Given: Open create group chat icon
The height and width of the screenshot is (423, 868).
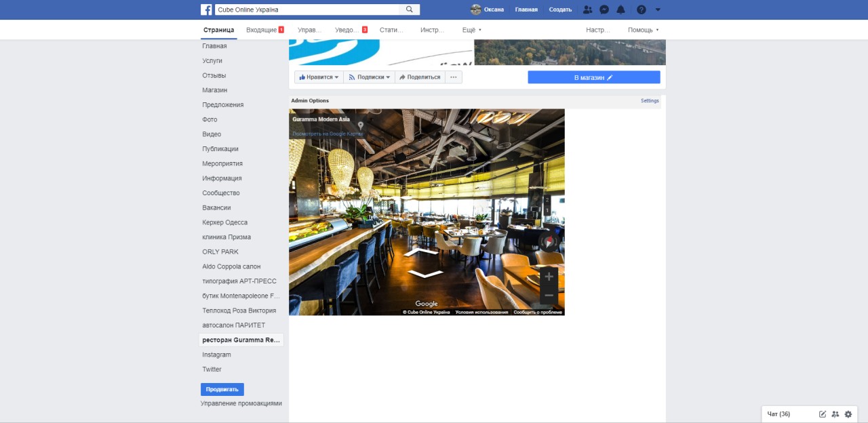Looking at the screenshot, I should click(835, 414).
